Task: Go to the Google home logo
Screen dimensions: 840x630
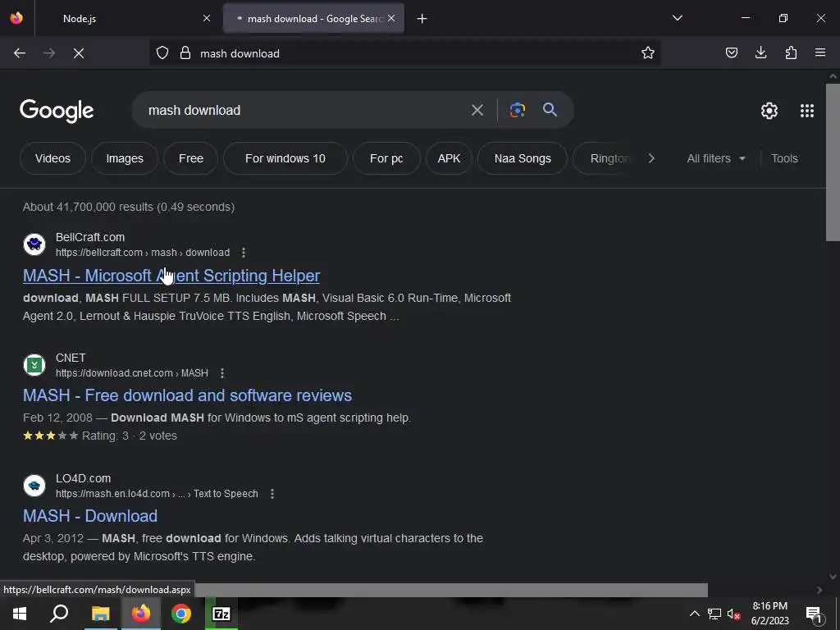Action: tap(57, 111)
